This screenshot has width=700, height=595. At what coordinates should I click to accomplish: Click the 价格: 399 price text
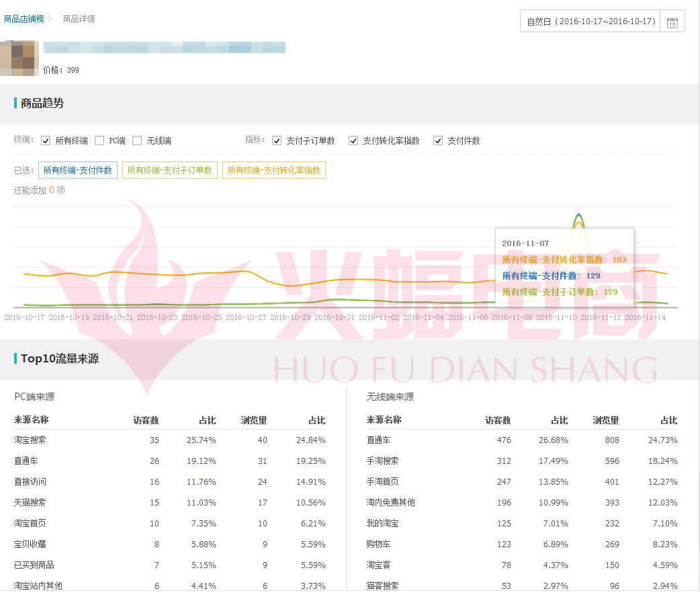pos(60,70)
